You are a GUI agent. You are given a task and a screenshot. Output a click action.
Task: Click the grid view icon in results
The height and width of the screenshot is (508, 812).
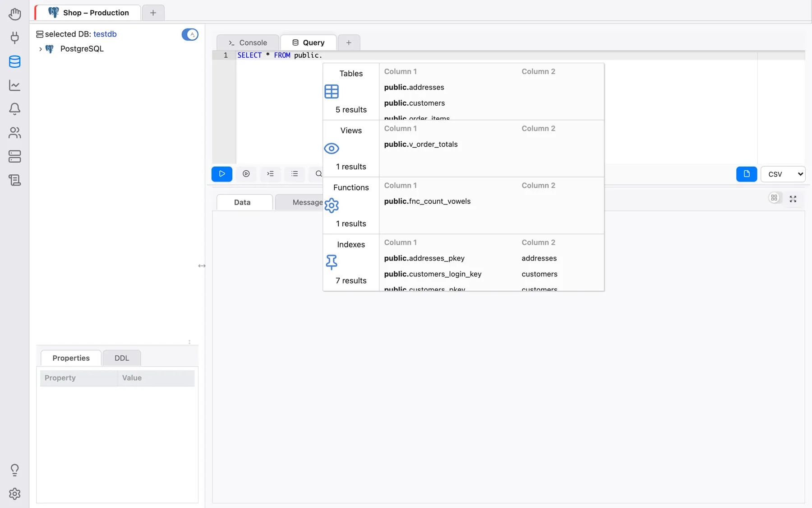(774, 198)
